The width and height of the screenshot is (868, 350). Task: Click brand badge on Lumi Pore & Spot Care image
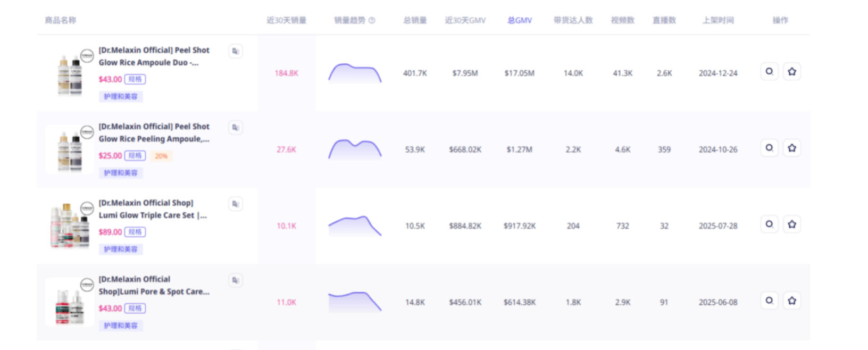(87, 285)
